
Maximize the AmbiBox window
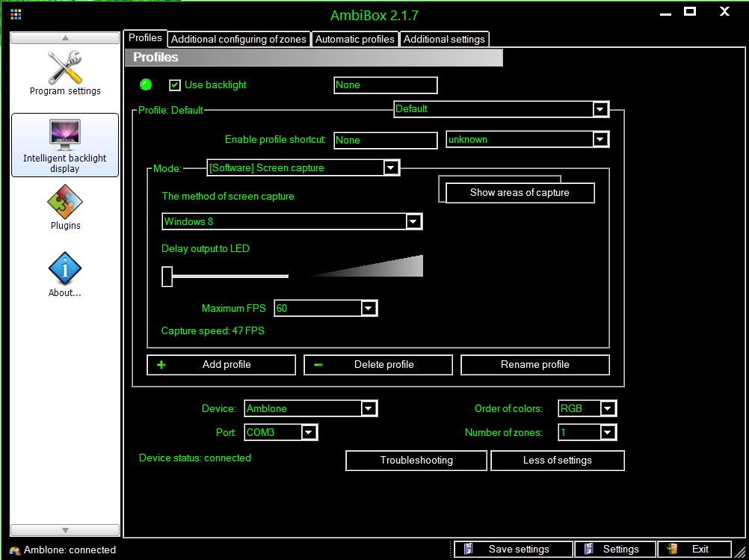pyautogui.click(x=690, y=11)
